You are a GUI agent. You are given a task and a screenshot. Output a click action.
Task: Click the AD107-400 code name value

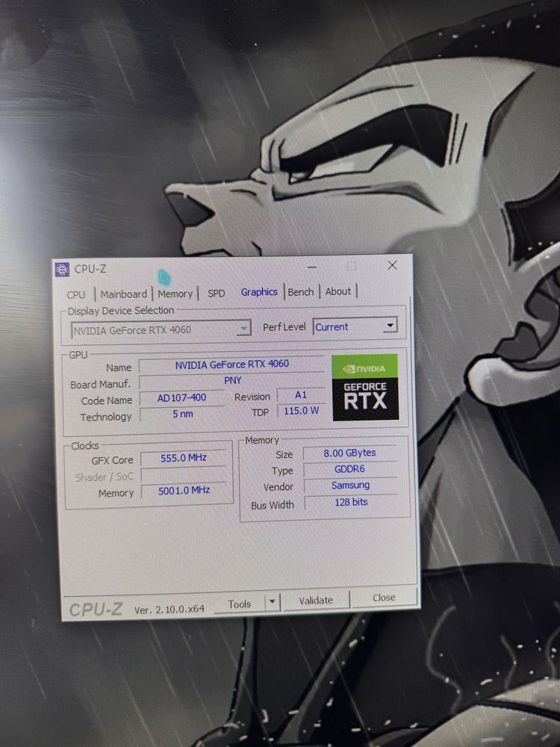(181, 397)
